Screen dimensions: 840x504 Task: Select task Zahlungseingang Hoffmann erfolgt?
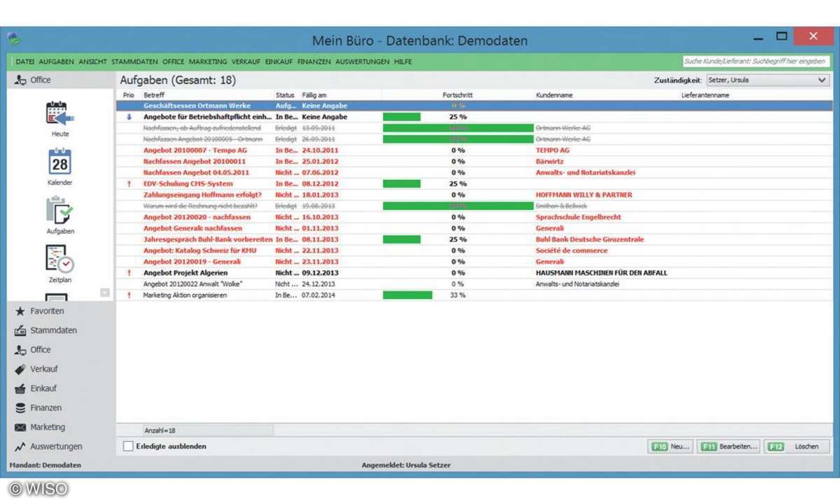click(x=202, y=195)
